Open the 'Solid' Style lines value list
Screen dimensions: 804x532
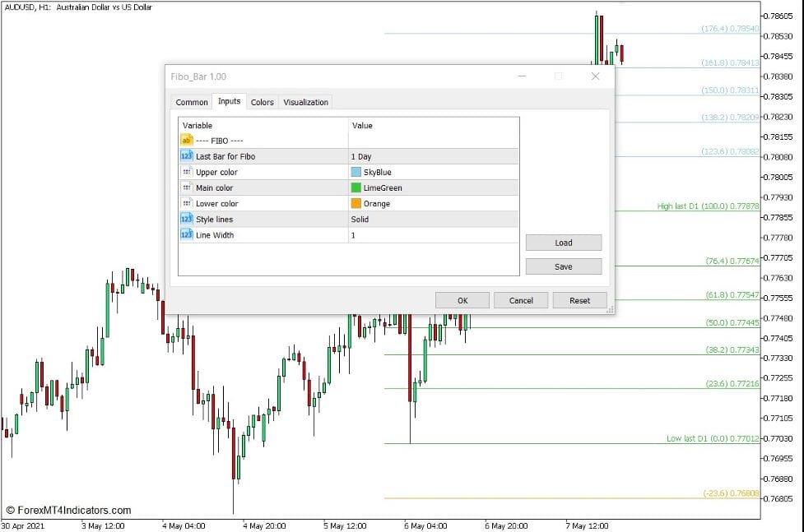(x=433, y=220)
